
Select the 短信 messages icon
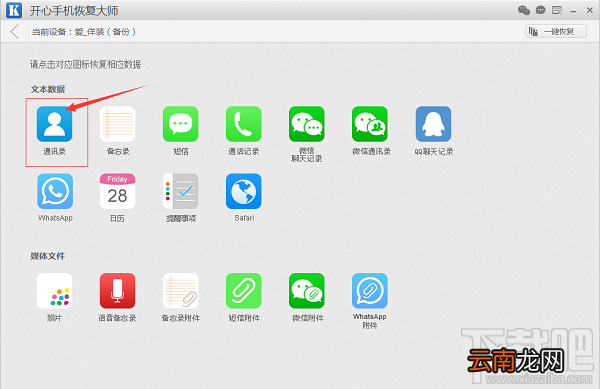(x=181, y=124)
